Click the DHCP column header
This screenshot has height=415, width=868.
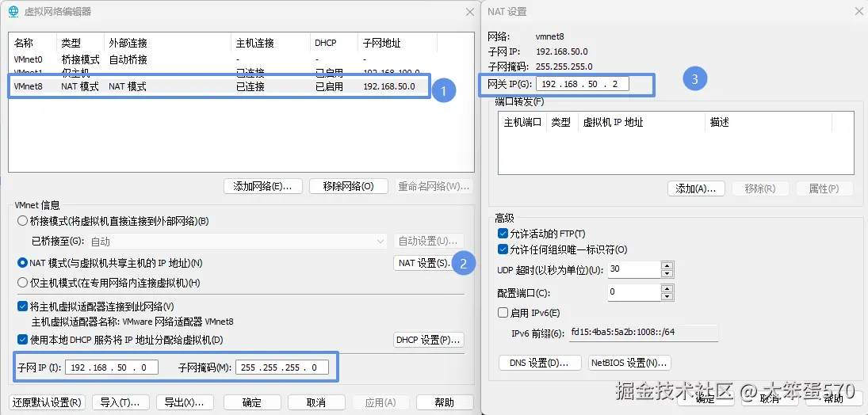334,43
